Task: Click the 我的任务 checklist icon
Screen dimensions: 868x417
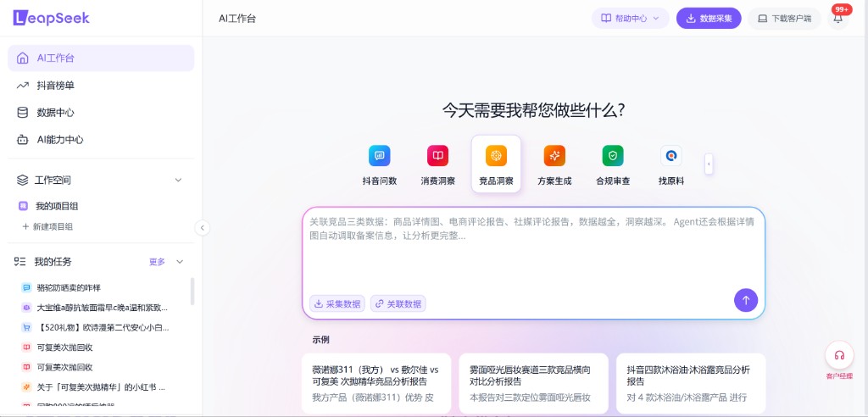Action: click(20, 261)
